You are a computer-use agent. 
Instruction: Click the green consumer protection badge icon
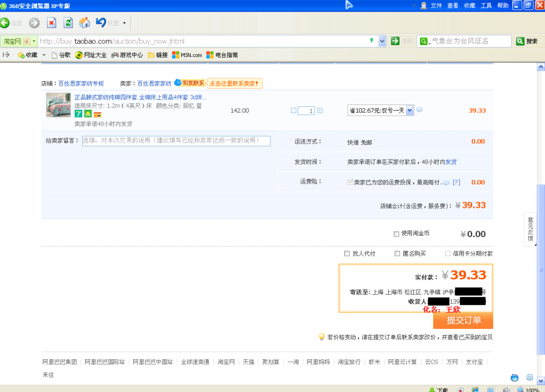coord(88,114)
